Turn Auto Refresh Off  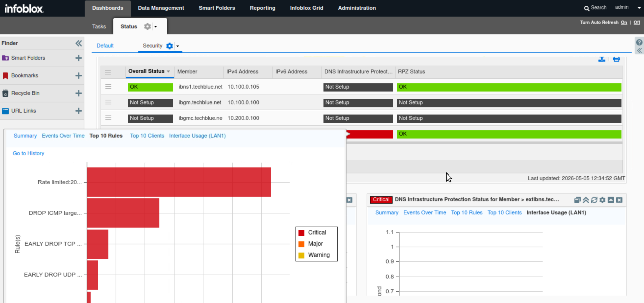[636, 23]
